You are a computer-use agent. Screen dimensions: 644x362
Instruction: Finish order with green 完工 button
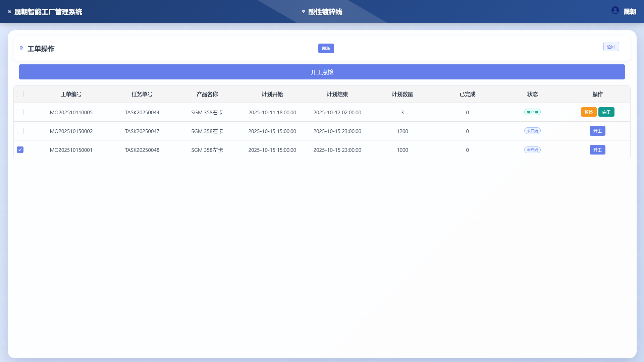[x=606, y=112]
